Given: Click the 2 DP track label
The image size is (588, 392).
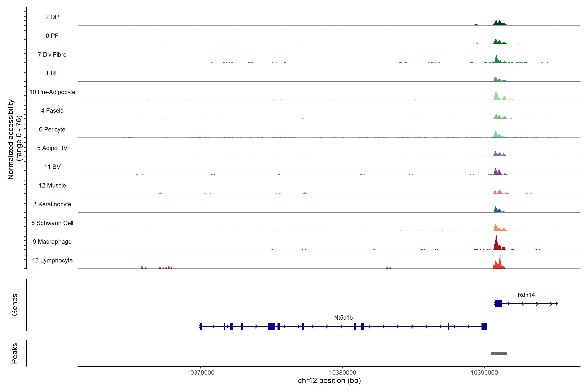Looking at the screenshot, I should tap(52, 17).
